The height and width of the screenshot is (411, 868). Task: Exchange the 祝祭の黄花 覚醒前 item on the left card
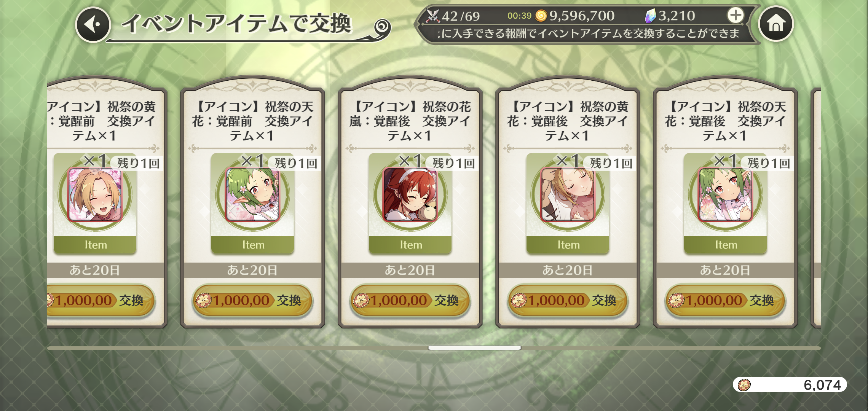coord(101,301)
